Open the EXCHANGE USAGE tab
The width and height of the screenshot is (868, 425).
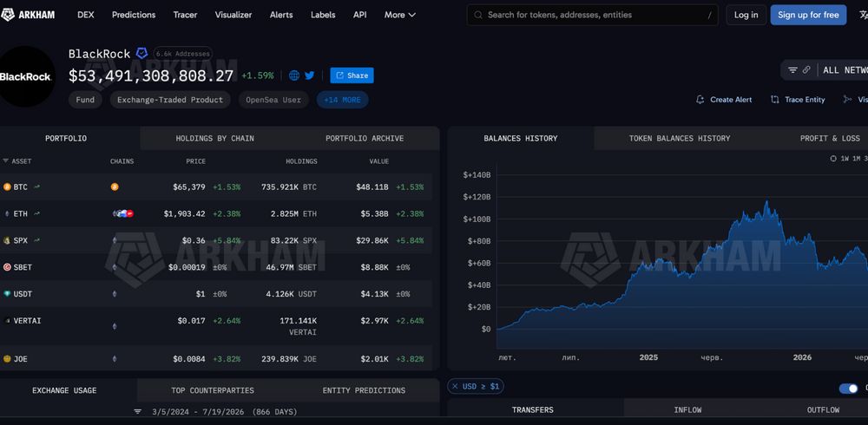tap(64, 390)
